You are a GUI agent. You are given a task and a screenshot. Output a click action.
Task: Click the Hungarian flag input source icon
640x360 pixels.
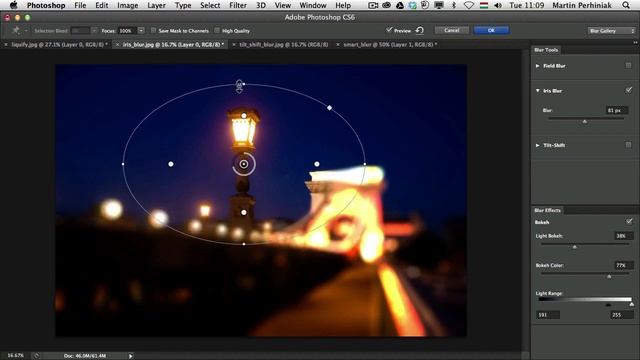pos(484,5)
